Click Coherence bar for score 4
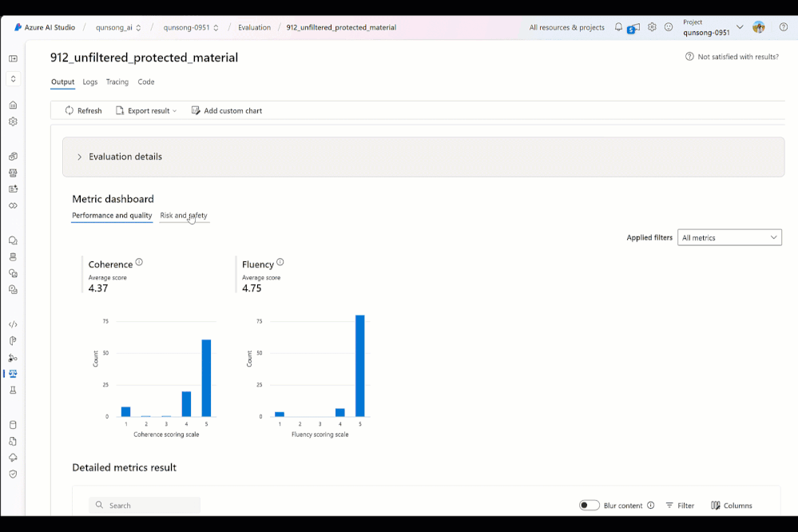Image resolution: width=798 pixels, height=532 pixels. pos(186,403)
